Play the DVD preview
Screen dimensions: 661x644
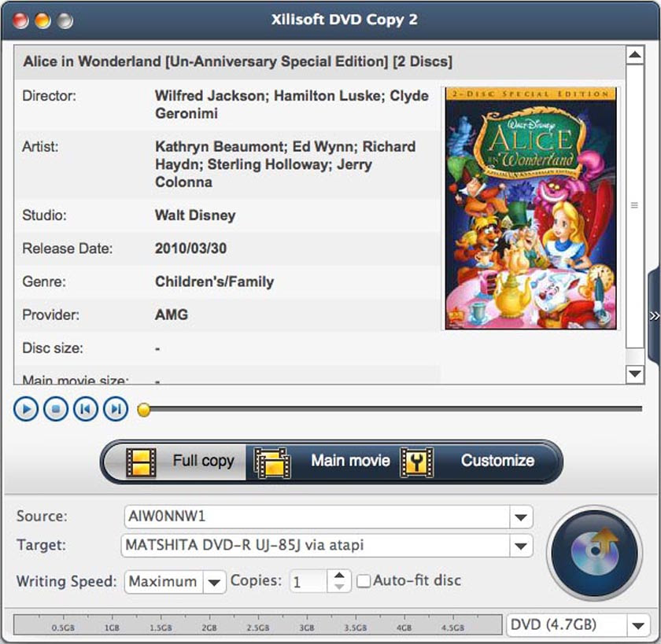click(x=24, y=409)
